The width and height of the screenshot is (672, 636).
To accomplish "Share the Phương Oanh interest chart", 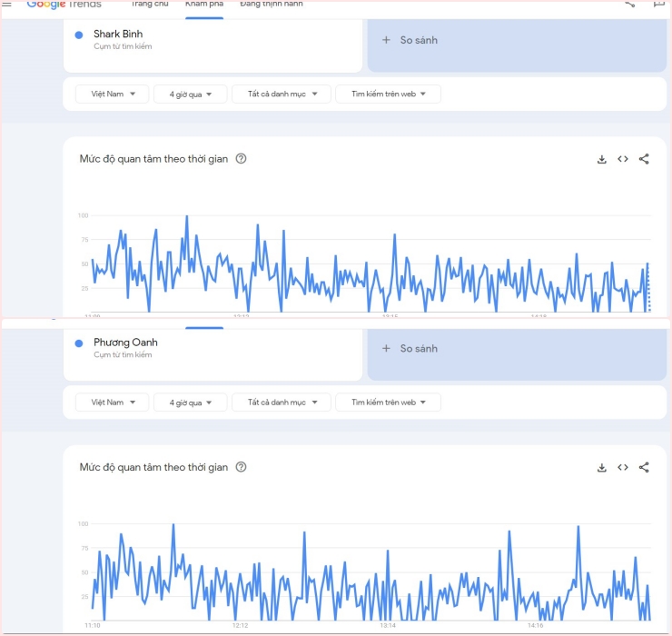I will point(644,467).
